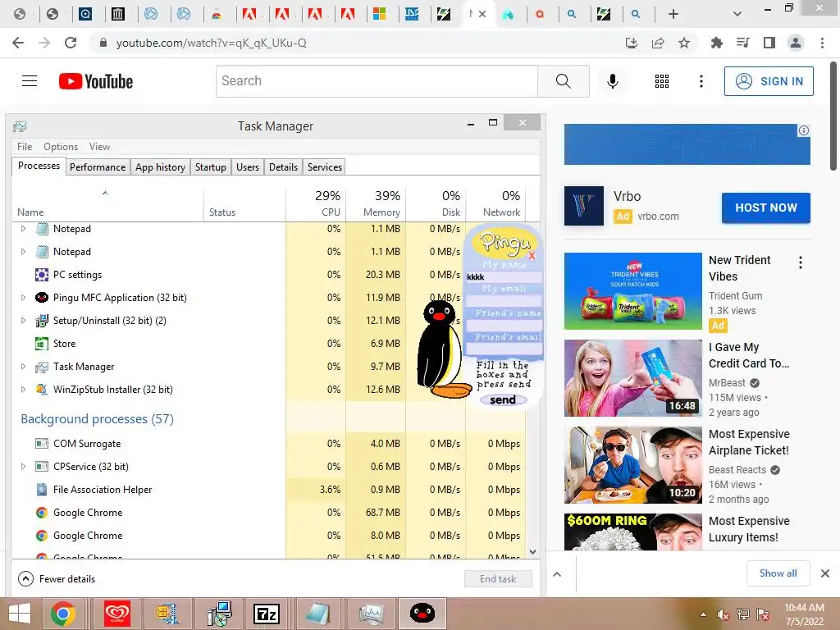Open 7-Zip from the taskbar
Viewport: 840px width, 630px height.
pyautogui.click(x=267, y=614)
